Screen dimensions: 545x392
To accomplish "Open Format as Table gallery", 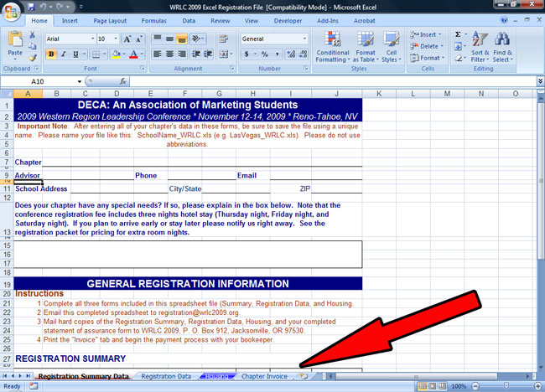I will (x=366, y=47).
